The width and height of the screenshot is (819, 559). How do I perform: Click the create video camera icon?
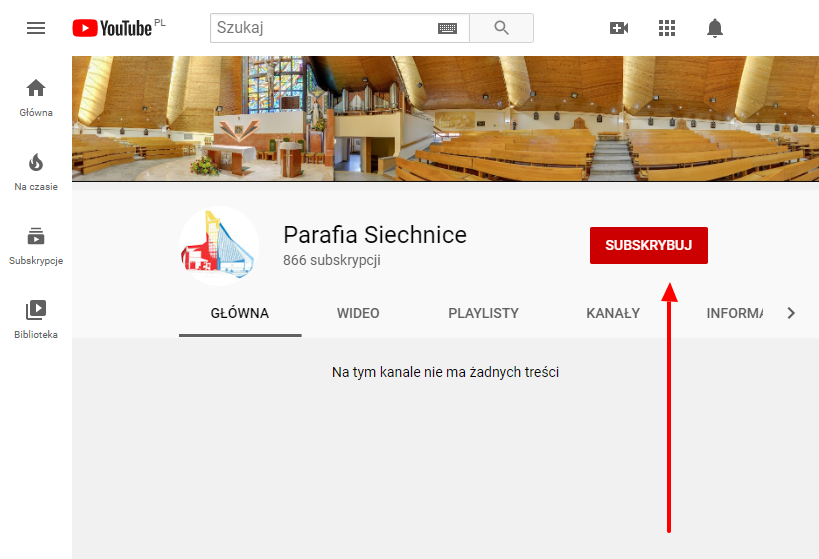coord(619,28)
